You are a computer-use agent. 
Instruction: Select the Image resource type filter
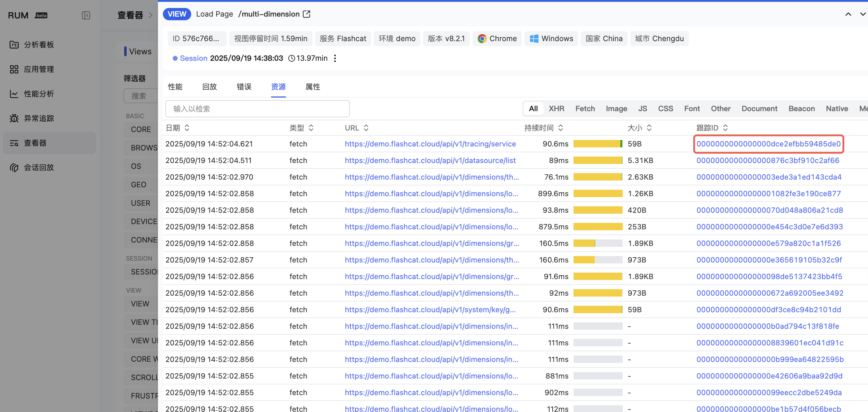pyautogui.click(x=616, y=109)
